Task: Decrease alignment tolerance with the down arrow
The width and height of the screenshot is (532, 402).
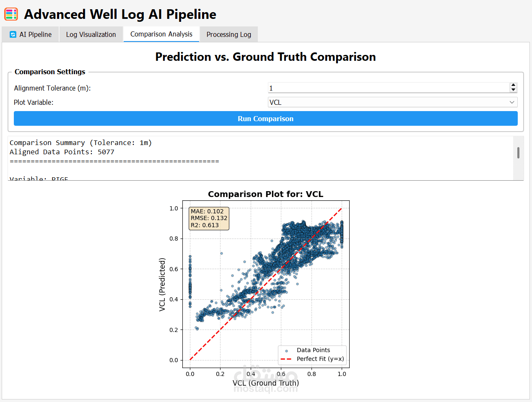Action: (513, 90)
